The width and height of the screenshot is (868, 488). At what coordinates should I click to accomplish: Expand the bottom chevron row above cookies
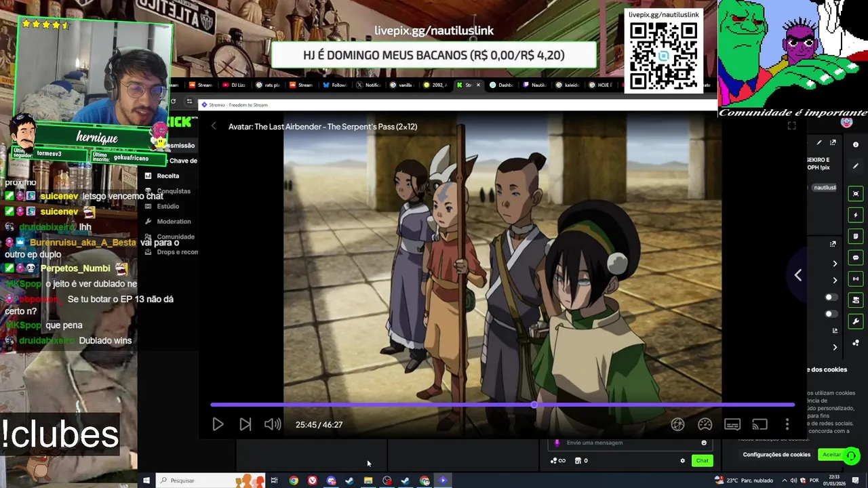835,347
